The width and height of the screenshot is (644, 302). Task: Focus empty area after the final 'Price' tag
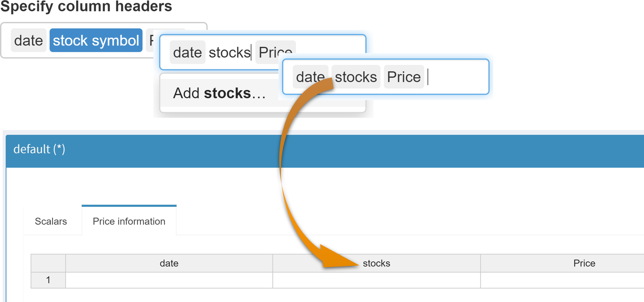coord(458,77)
